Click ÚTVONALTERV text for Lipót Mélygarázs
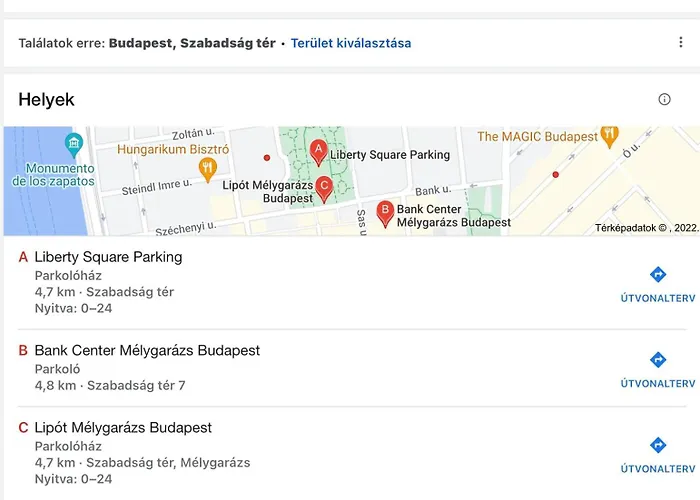This screenshot has width=700, height=500. pyautogui.click(x=658, y=469)
